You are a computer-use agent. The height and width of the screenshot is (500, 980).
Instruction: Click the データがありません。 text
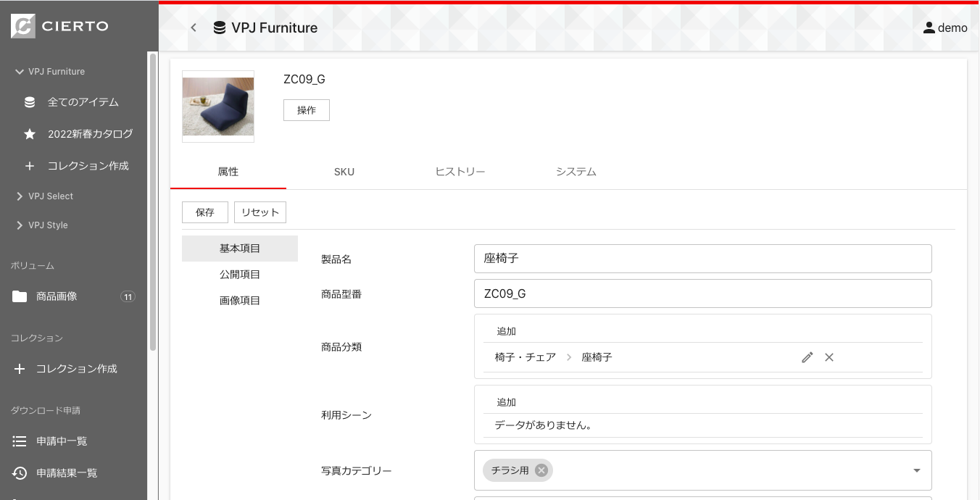click(x=544, y=425)
